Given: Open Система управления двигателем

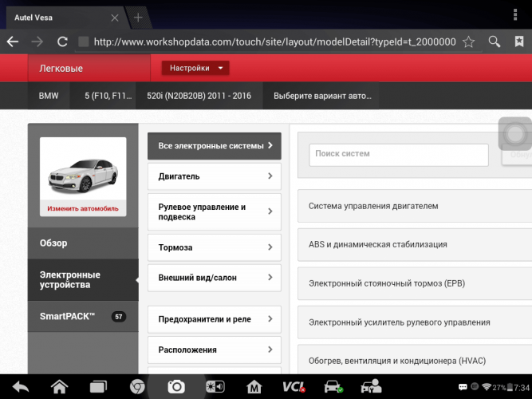Looking at the screenshot, I should (x=415, y=206).
